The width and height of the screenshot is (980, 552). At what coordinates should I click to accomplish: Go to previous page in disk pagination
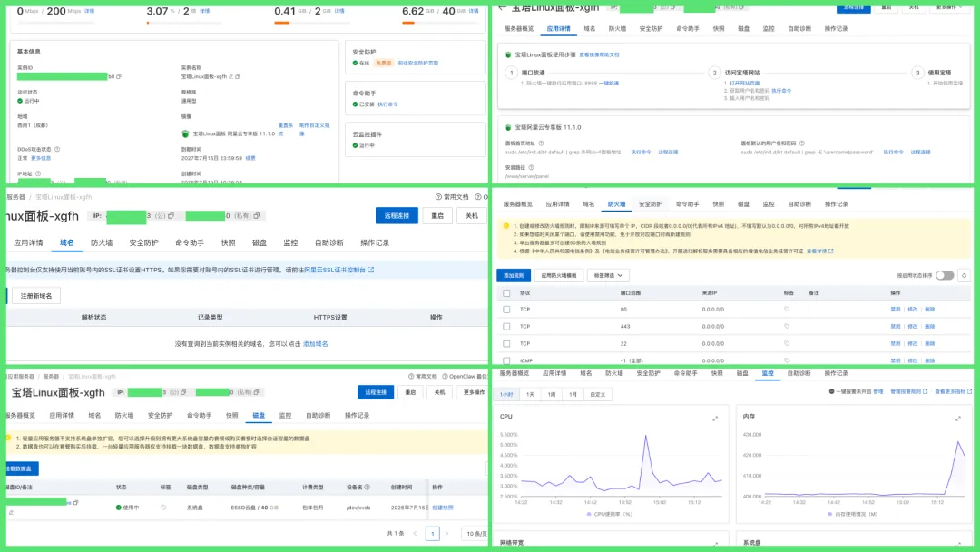pyautogui.click(x=415, y=533)
